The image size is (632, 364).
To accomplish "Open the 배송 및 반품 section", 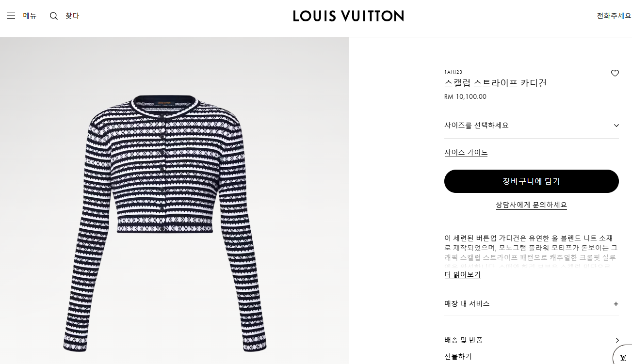I will coord(532,340).
